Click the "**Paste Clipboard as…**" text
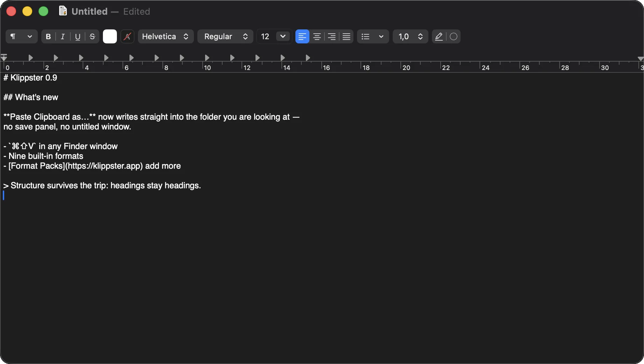644x364 pixels. click(50, 117)
